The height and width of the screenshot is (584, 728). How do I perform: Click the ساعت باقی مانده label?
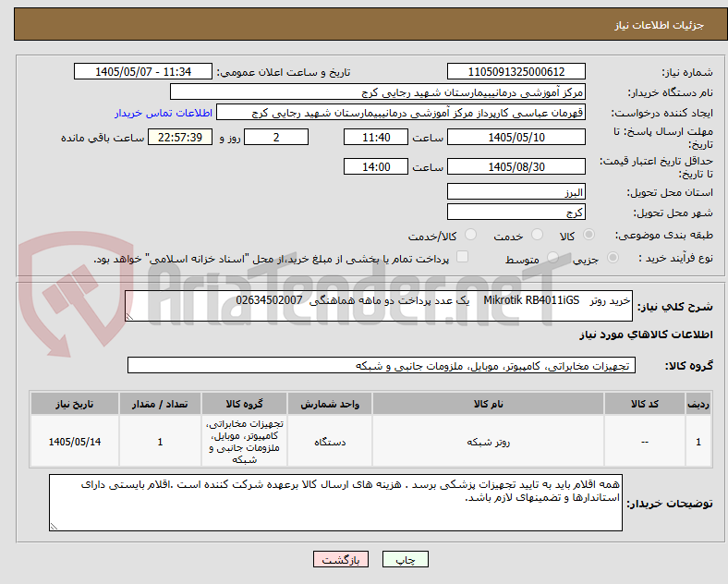(103, 139)
